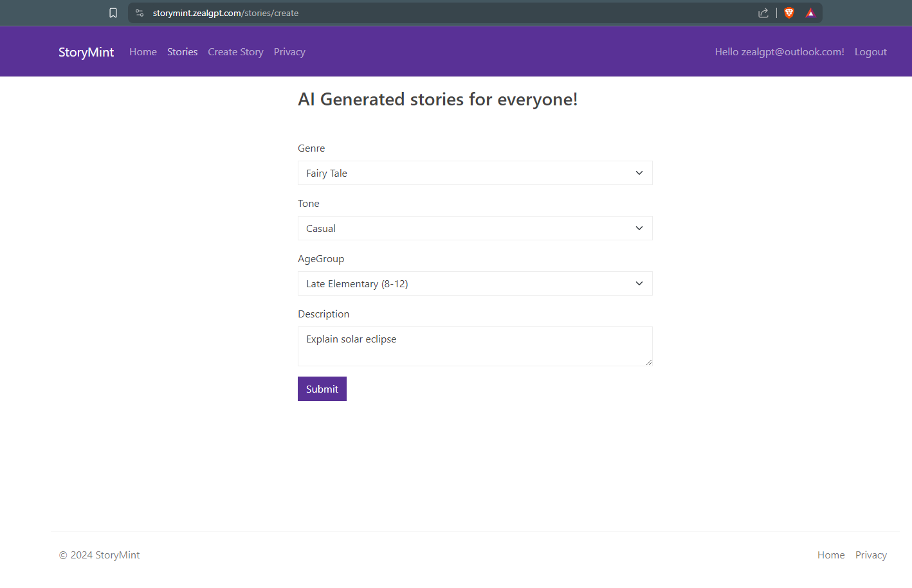The height and width of the screenshot is (588, 912).
Task: Open Hello zealgpt@outlook.com account link
Action: click(780, 52)
